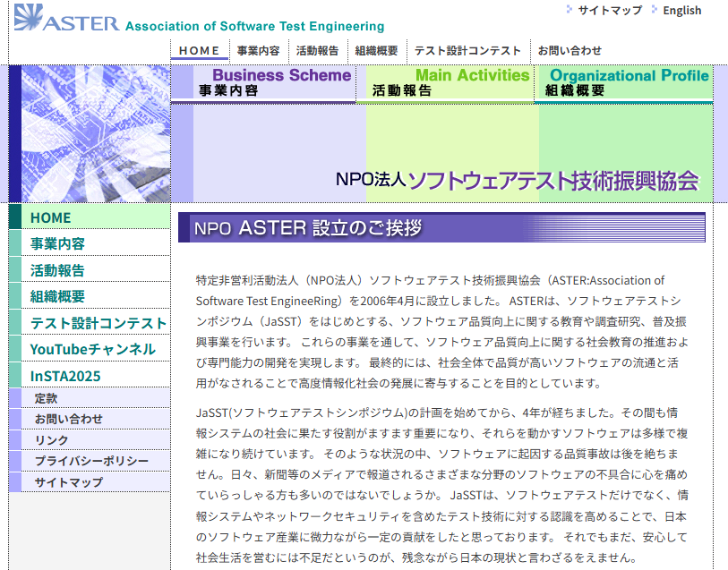Open InSTA2025 in the left sidebar
The width and height of the screenshot is (728, 570).
(90, 375)
